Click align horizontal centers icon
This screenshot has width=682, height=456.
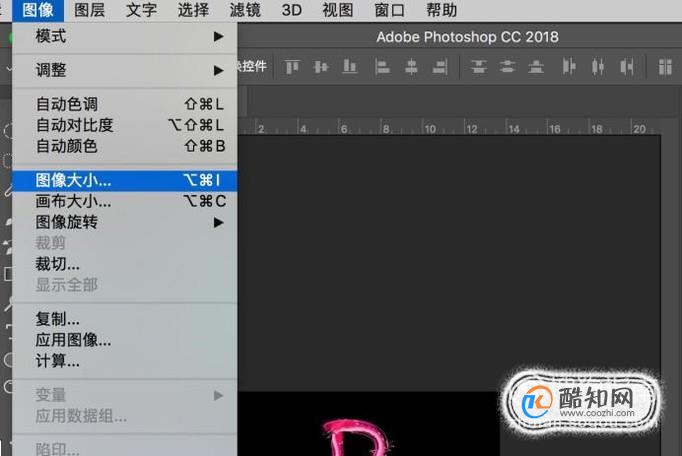pyautogui.click(x=411, y=67)
